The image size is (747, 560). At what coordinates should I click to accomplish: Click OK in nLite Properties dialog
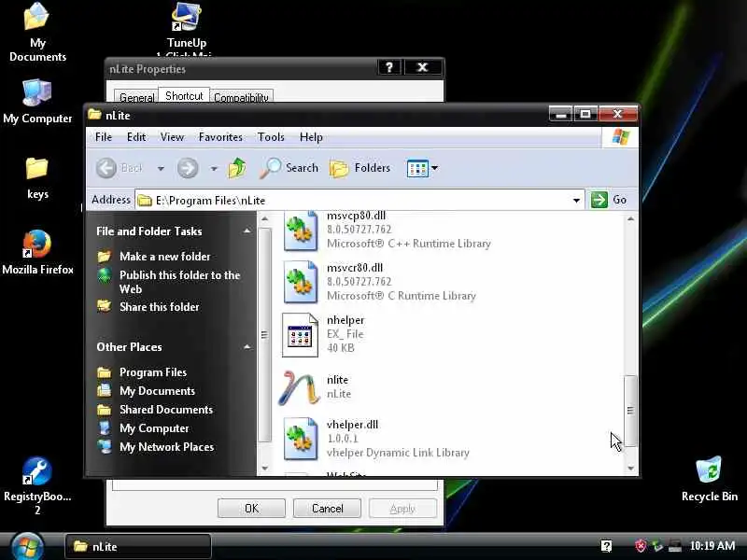pyautogui.click(x=251, y=508)
